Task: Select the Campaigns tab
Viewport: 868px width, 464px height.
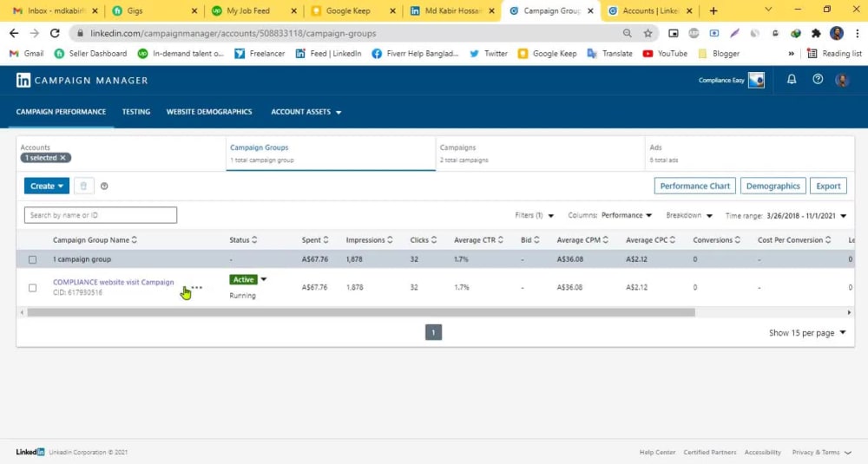Action: [540, 154]
